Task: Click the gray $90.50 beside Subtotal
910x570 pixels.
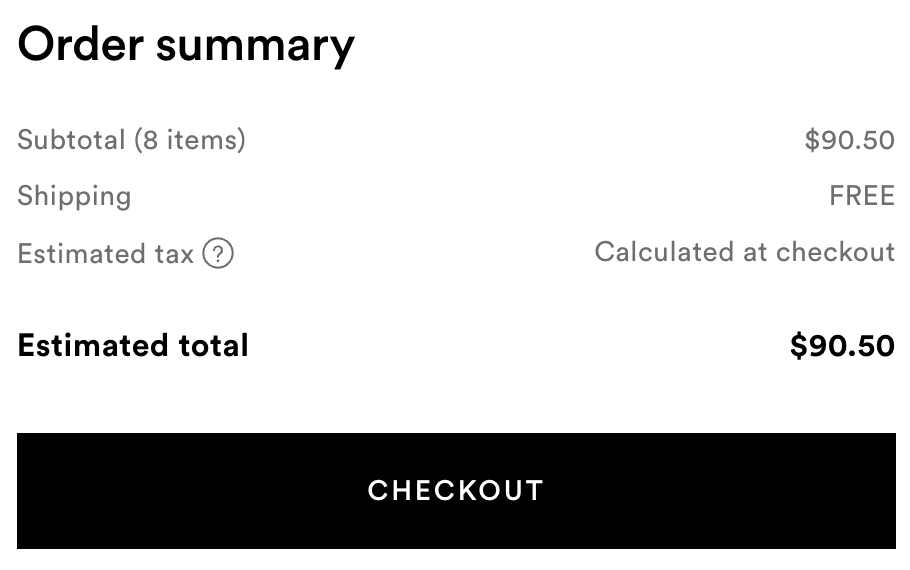Action: click(850, 140)
